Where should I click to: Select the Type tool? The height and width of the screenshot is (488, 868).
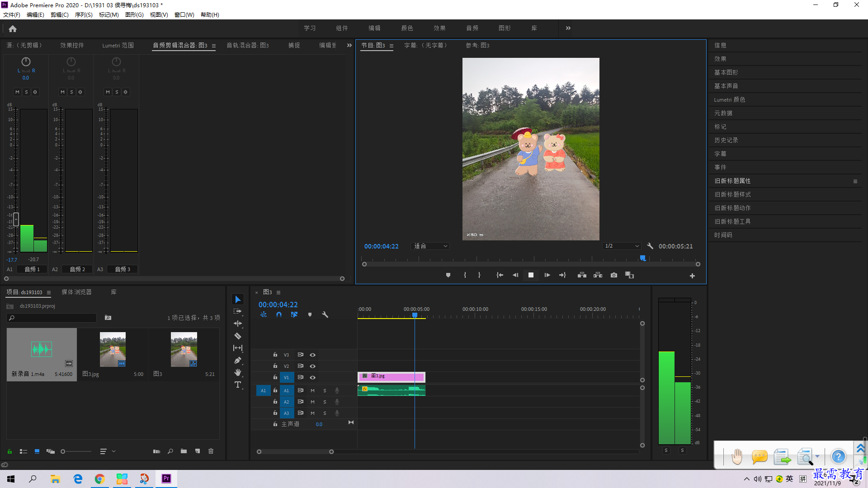pos(238,385)
